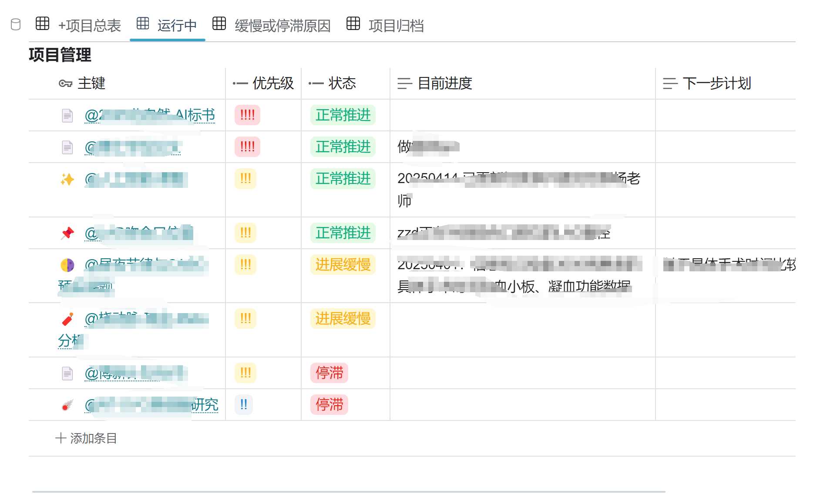Viewport: 817px width, 504px height.
Task: Click the page icon in the triple-exclamation 停滞 row
Action: (67, 374)
